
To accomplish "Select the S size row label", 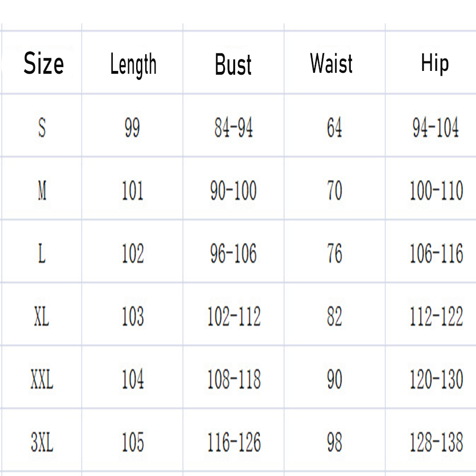I will (x=42, y=128).
